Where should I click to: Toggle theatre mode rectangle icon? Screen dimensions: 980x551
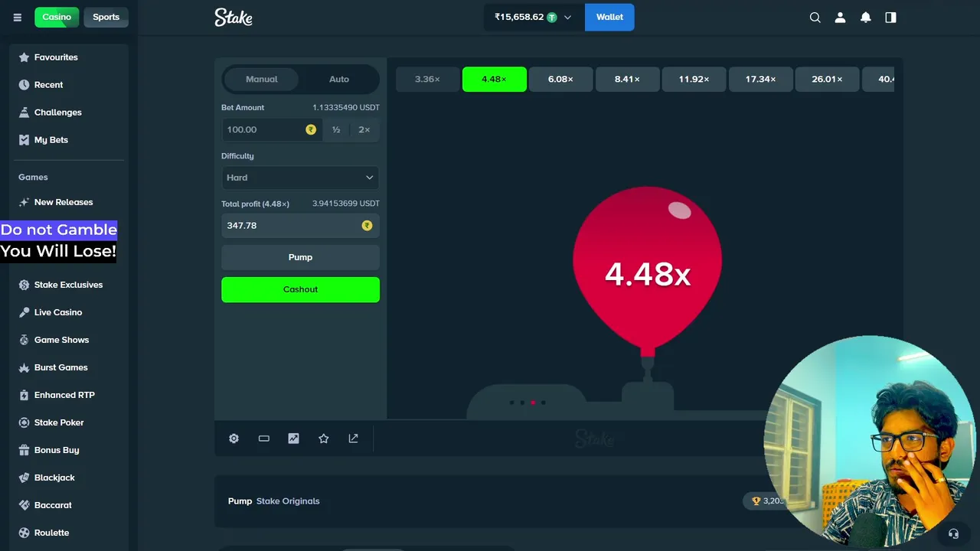click(x=264, y=439)
